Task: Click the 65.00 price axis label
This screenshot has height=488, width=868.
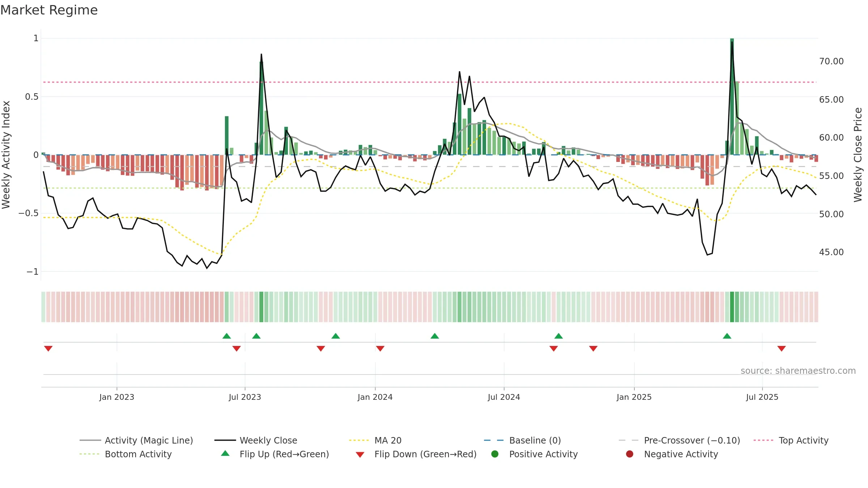Action: point(831,99)
